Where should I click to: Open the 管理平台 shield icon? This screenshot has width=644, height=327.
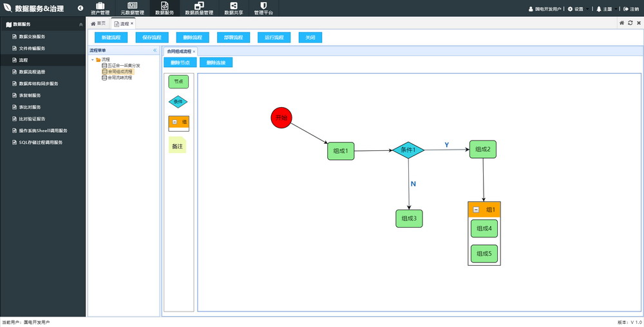point(263,6)
